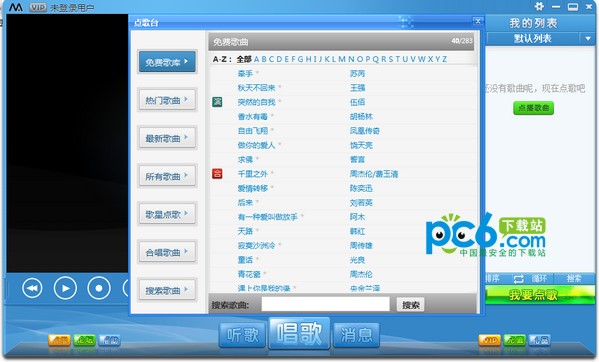Image resolution: width=599 pixels, height=362 pixels.
Task: Select the song 千里之外
Action: [253, 174]
